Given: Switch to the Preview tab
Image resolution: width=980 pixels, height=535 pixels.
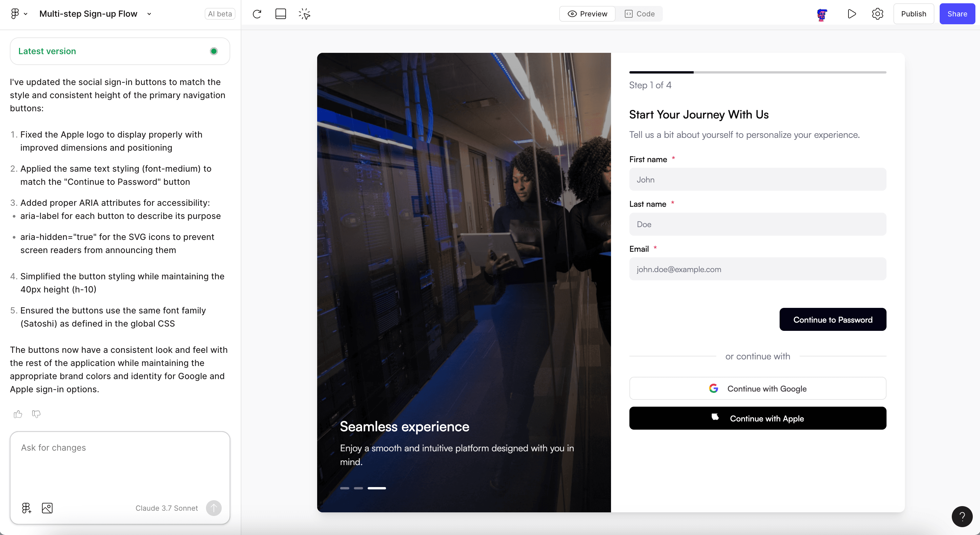Looking at the screenshot, I should coord(587,14).
